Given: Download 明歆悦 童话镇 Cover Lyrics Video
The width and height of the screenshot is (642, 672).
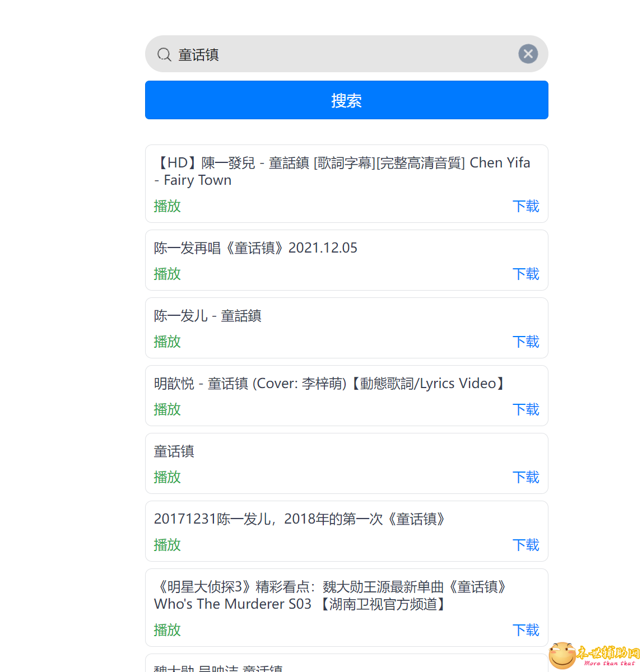Looking at the screenshot, I should click(x=525, y=409).
